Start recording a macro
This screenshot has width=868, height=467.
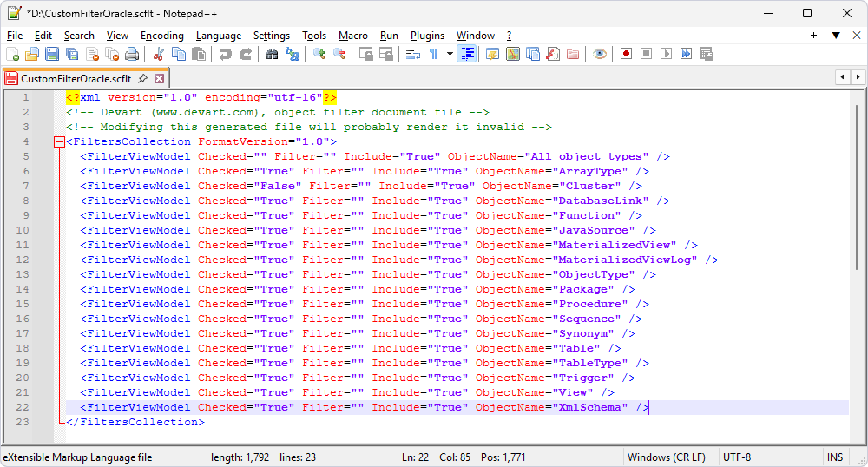point(626,54)
